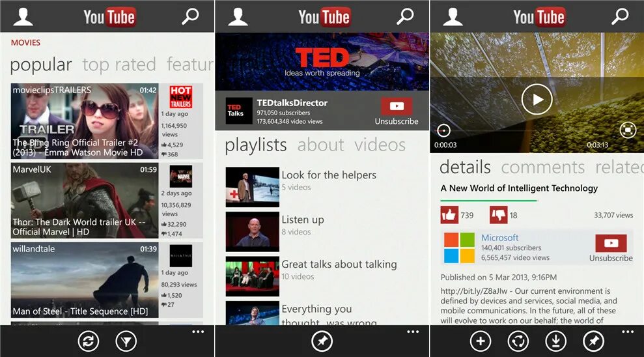
Task: Like the video with thumbs up
Action: coord(449,215)
